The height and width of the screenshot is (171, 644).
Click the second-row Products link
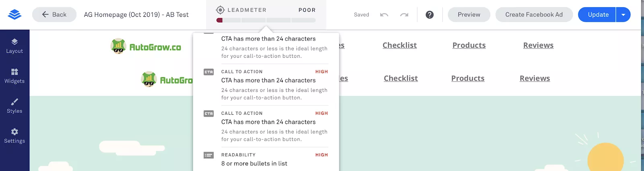point(468,78)
